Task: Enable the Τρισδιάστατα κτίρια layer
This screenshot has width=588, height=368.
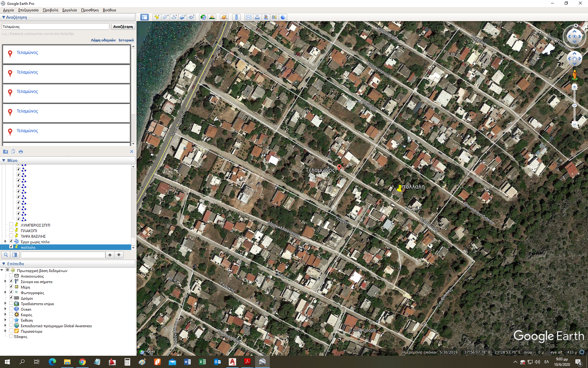Action: (11, 303)
